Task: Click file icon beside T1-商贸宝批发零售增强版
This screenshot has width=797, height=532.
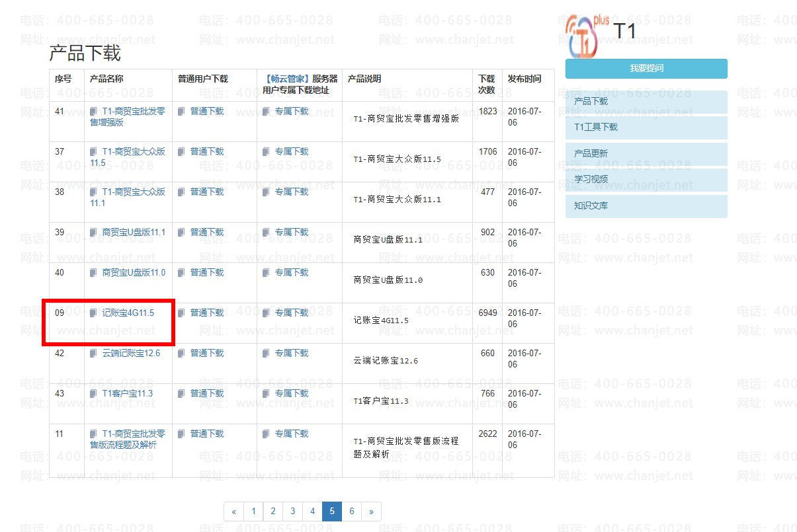Action: pos(94,112)
